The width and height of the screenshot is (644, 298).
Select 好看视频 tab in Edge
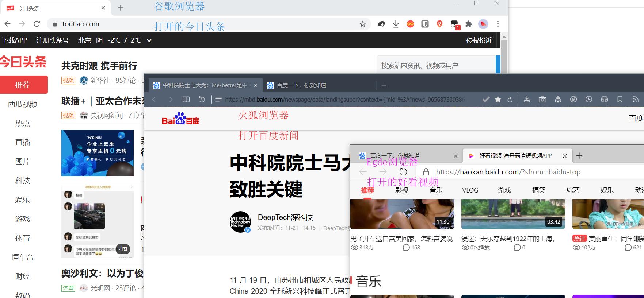pos(517,156)
